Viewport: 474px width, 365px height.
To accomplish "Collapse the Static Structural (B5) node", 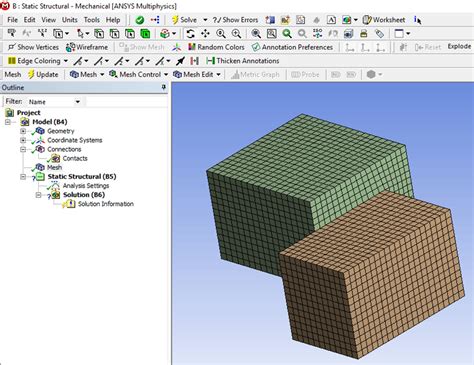I will coord(23,177).
